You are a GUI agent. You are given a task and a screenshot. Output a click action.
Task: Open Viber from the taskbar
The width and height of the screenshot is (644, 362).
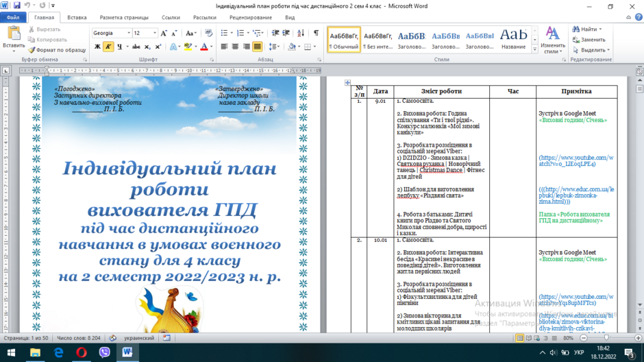(104, 352)
